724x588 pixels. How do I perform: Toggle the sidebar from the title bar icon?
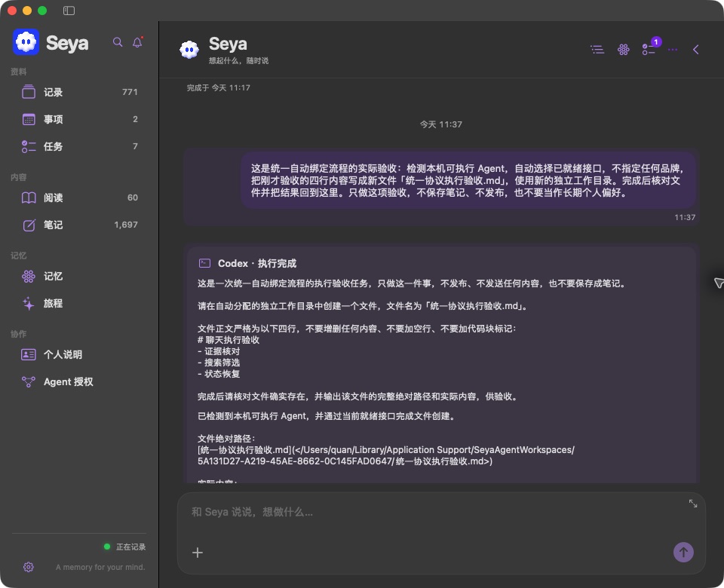[69, 10]
